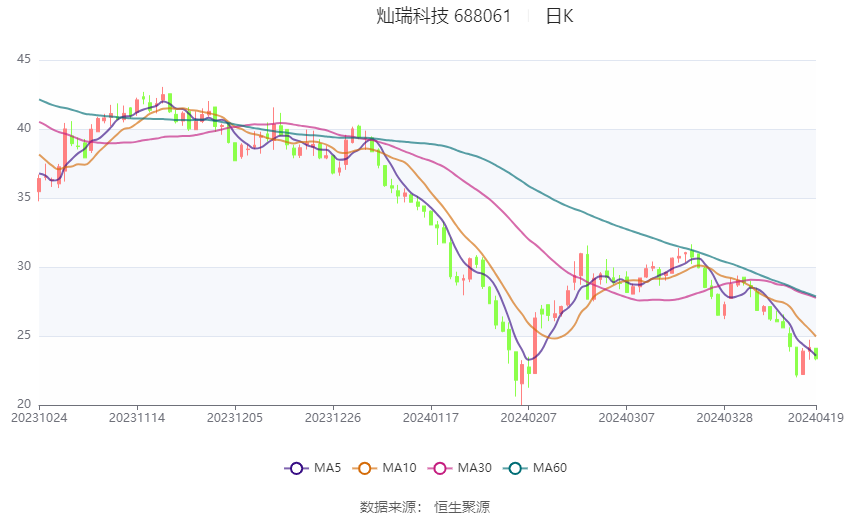This screenshot has width=850, height=517.
Task: Click y-axis value 25
Action: pos(24,335)
